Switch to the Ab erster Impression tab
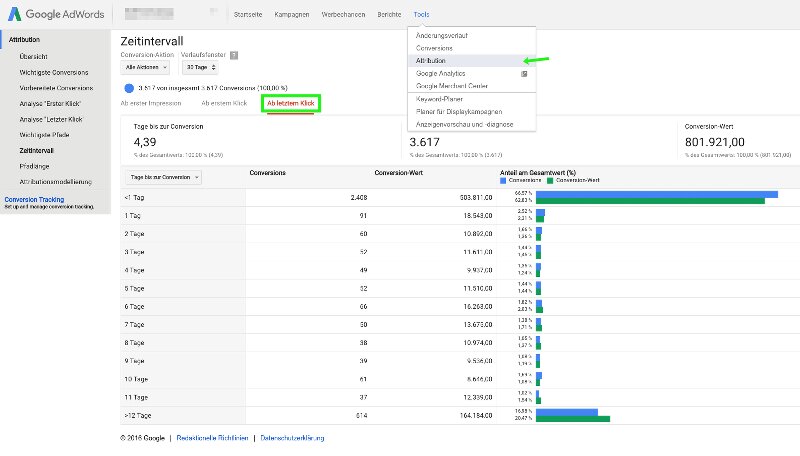Image resolution: width=800 pixels, height=456 pixels. point(152,103)
